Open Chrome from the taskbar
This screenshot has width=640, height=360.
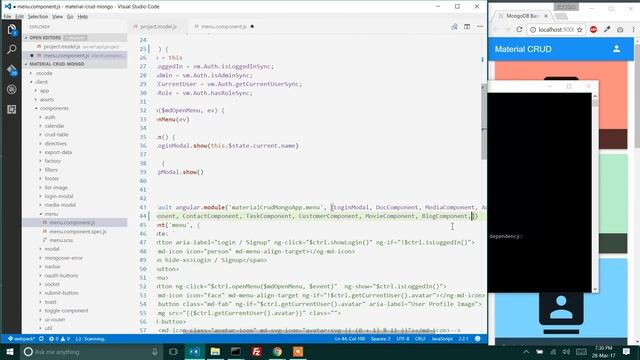point(278,351)
